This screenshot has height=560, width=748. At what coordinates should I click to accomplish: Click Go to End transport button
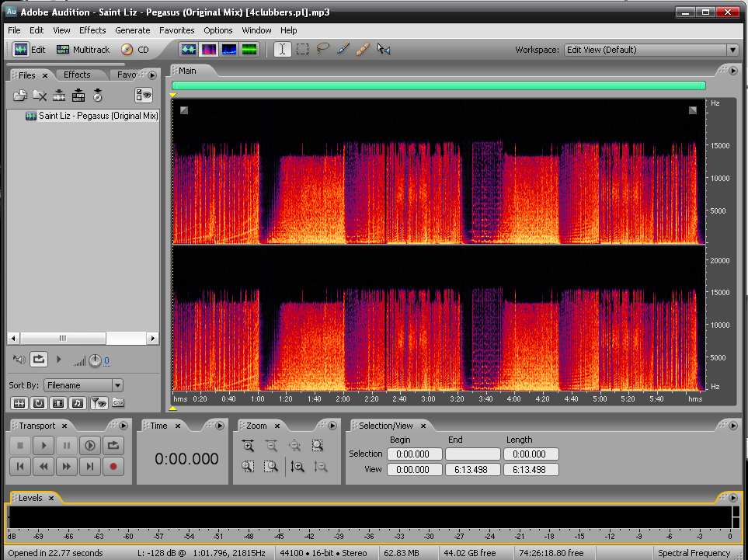pyautogui.click(x=89, y=467)
